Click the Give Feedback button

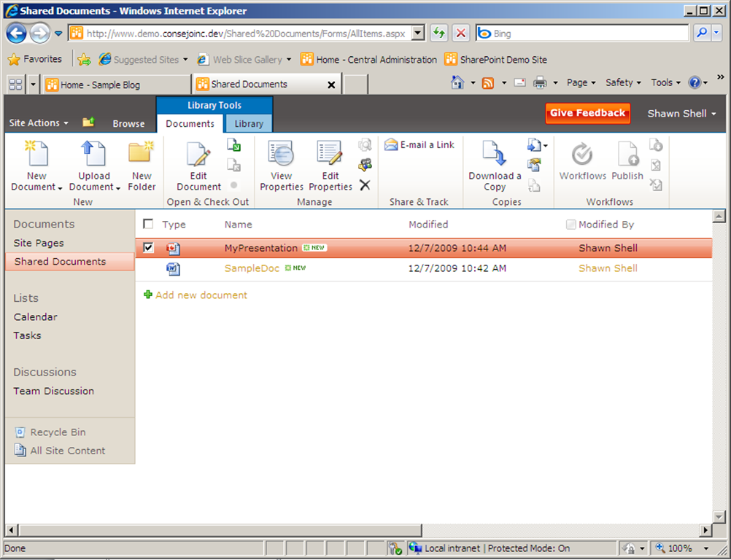[x=587, y=113]
